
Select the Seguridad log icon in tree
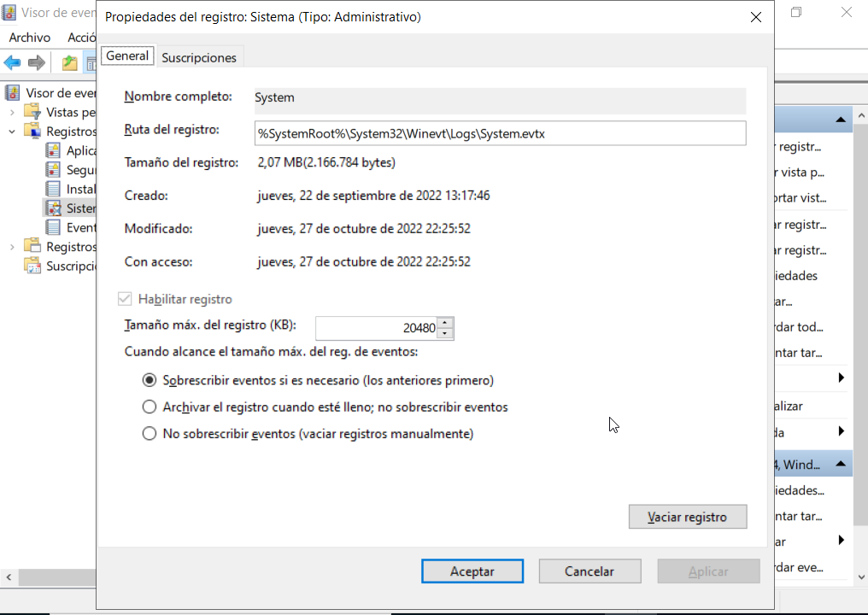[54, 170]
